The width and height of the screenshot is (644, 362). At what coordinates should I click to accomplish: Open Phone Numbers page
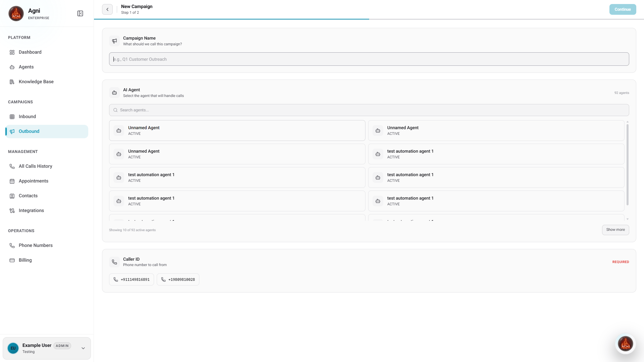coord(47,246)
